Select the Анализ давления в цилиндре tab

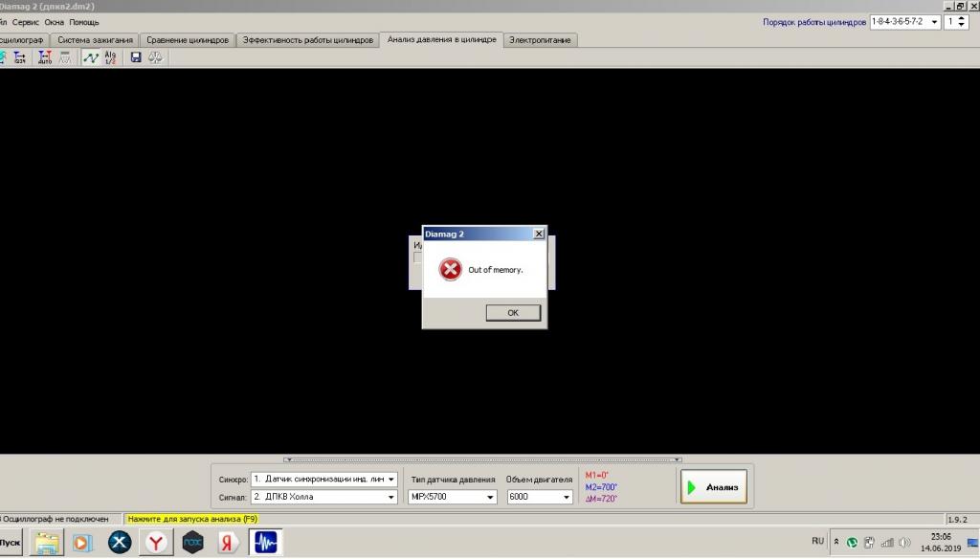point(441,39)
